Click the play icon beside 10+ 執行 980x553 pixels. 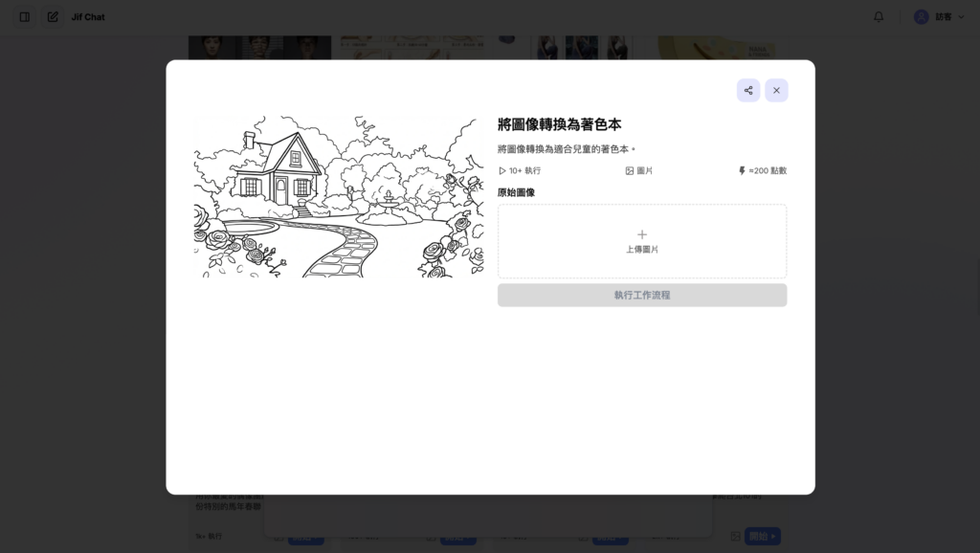tap(501, 170)
